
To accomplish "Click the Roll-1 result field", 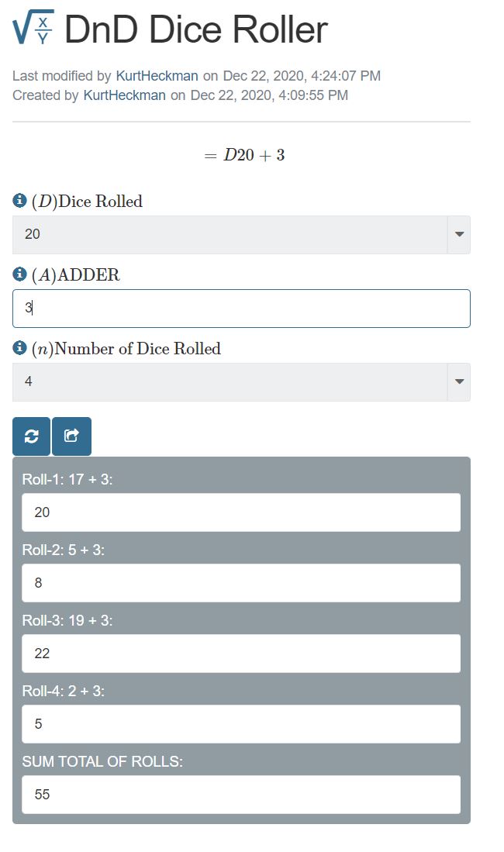I will click(241, 512).
